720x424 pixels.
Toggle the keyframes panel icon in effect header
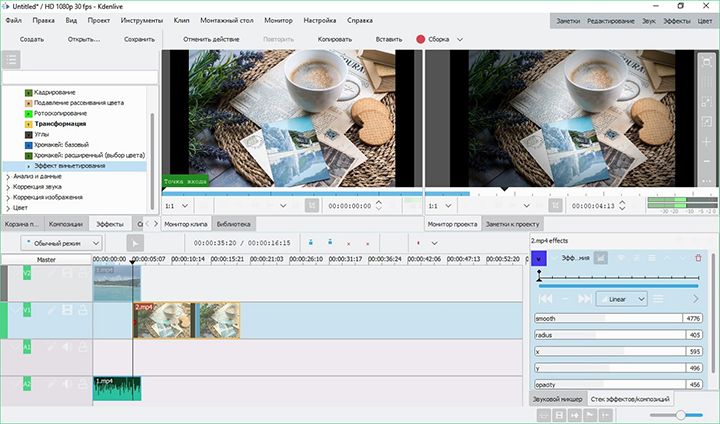(600, 258)
